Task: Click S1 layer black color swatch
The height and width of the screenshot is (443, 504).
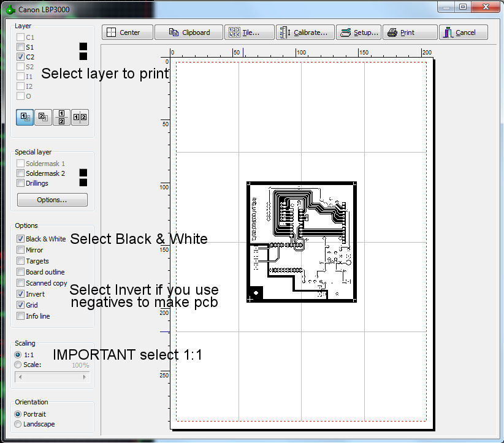Action: point(83,47)
